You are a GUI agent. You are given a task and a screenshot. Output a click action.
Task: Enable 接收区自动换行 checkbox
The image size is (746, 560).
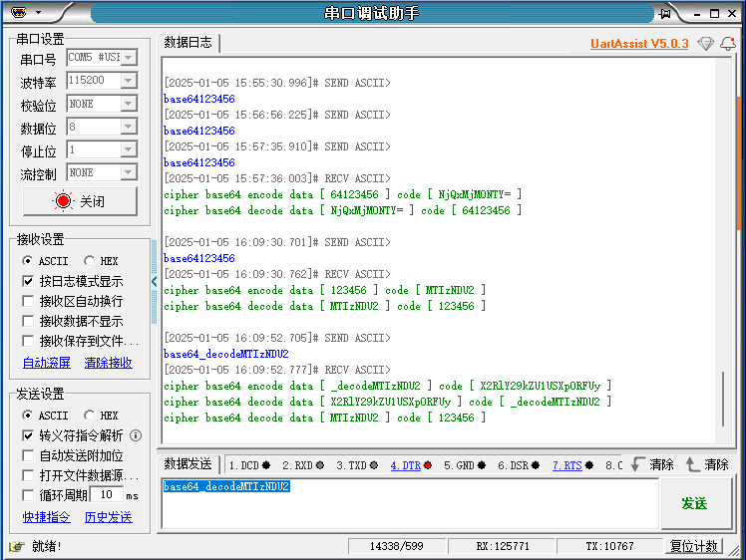tap(28, 301)
